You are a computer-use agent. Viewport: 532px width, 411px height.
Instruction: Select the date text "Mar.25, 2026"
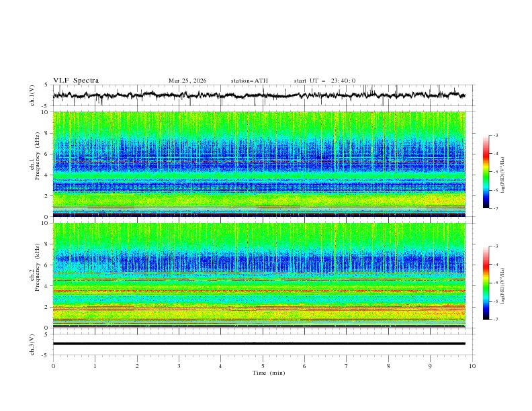point(187,81)
